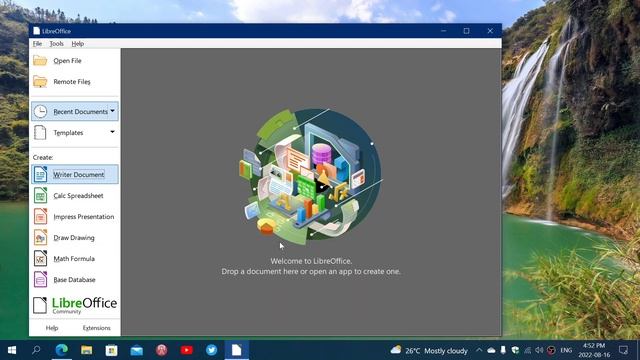Screen dimensions: 640x360
Task: Click the Base Database icon
Action: pos(40,279)
